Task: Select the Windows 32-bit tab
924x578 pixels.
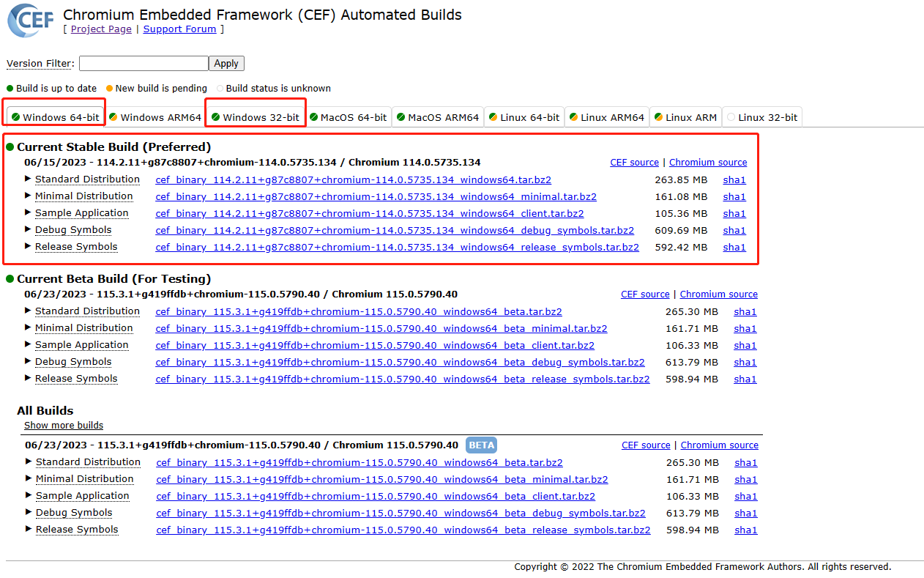Action: coord(256,117)
